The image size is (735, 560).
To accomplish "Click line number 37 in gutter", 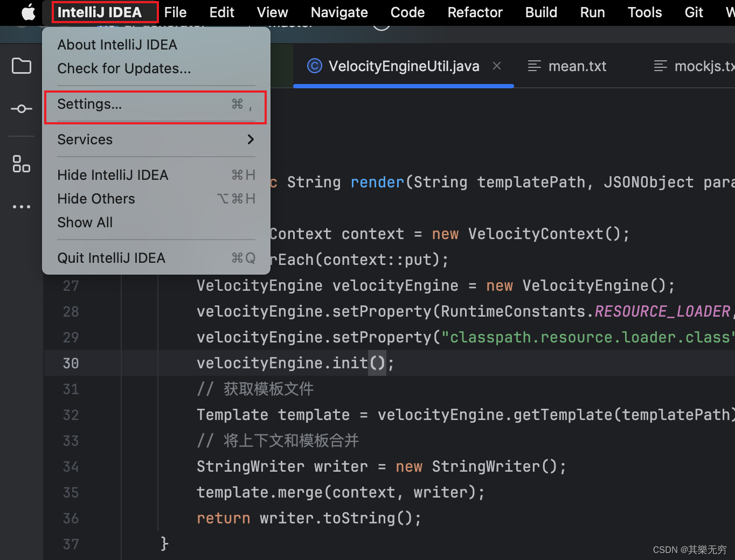I will pyautogui.click(x=71, y=544).
